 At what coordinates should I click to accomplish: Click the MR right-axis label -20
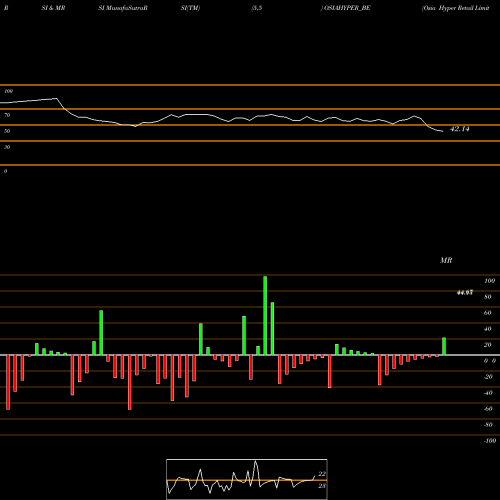pyautogui.click(x=488, y=377)
